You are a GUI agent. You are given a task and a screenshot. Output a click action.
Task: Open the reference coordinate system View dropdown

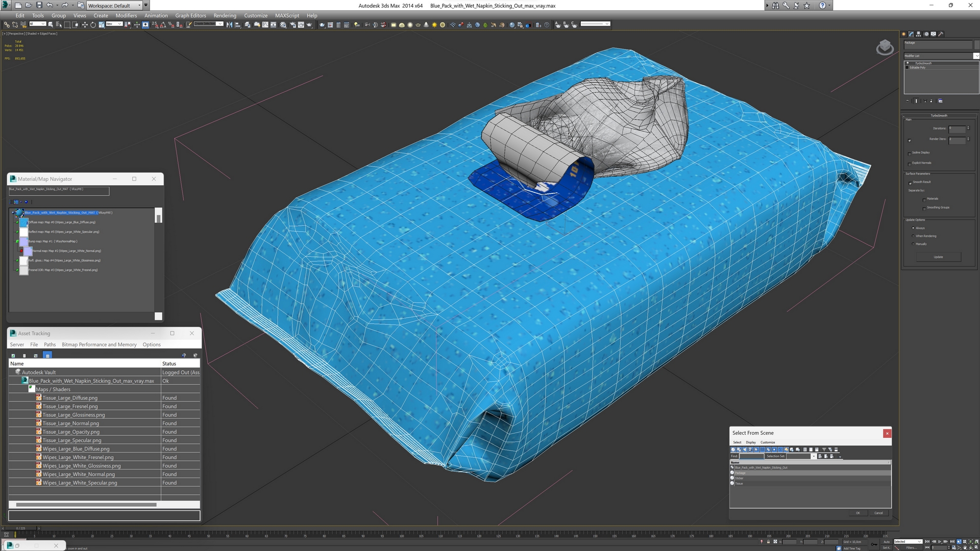pyautogui.click(x=114, y=24)
